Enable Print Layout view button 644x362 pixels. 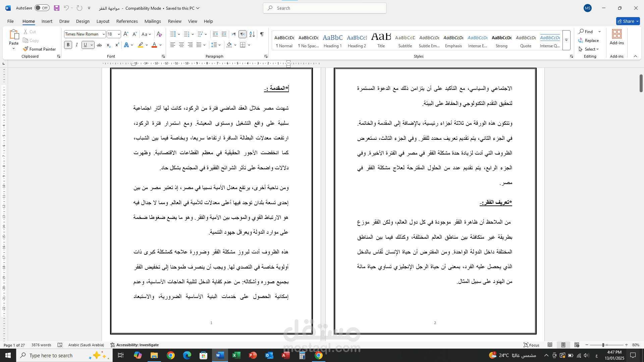pos(563,345)
